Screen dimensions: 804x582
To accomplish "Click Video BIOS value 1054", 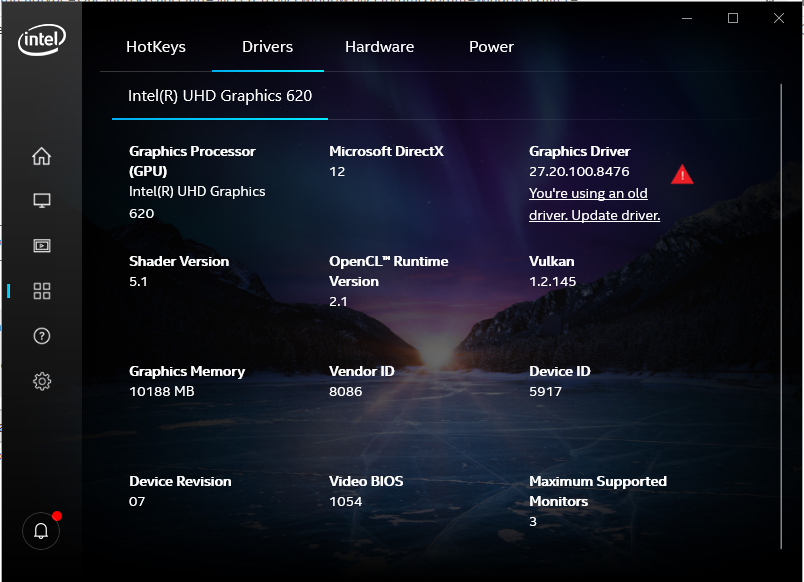I will [x=345, y=501].
